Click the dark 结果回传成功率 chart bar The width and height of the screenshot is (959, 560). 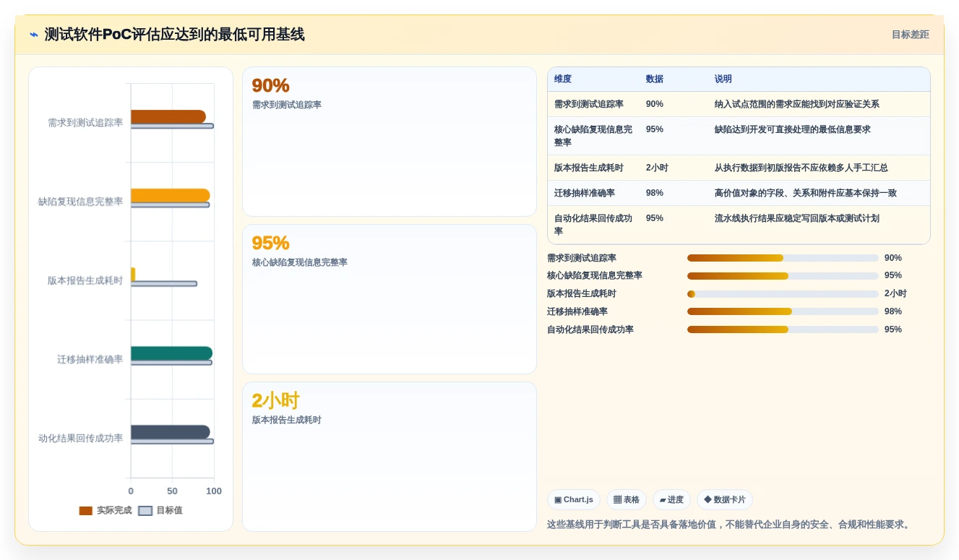click(x=171, y=432)
